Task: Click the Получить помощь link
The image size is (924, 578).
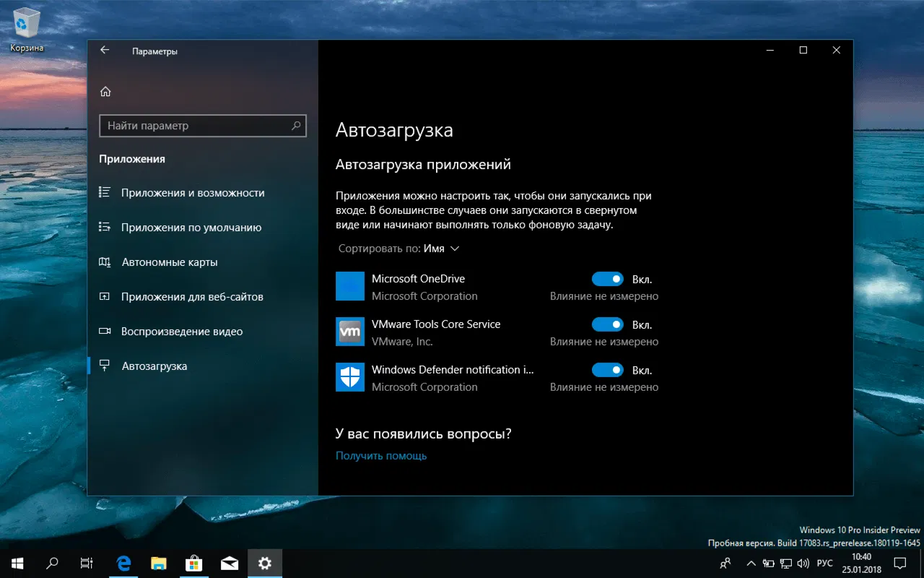Action: pos(381,456)
